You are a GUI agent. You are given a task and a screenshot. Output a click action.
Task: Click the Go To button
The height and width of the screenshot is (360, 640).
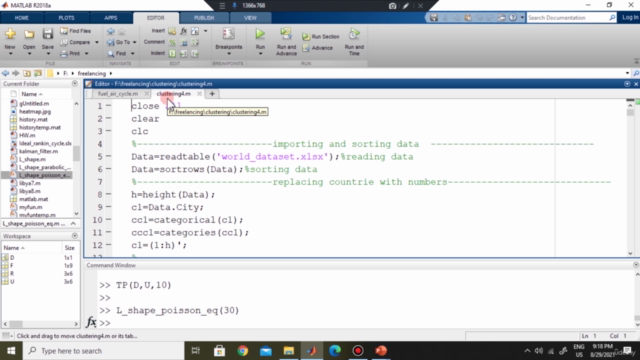[x=119, y=42]
